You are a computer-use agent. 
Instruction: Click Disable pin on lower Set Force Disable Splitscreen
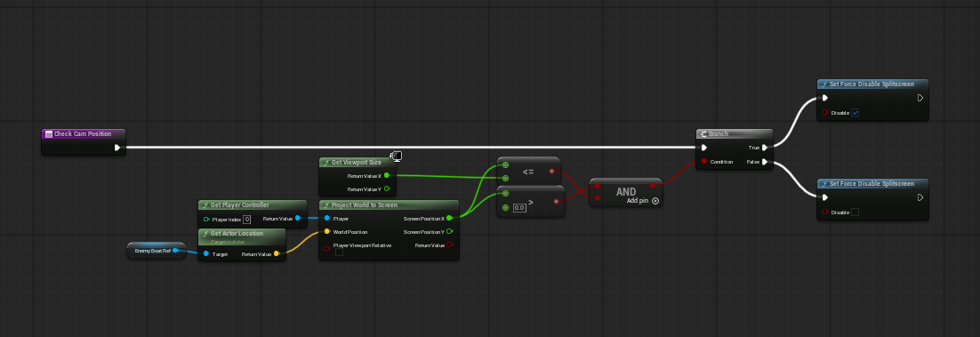tap(825, 212)
